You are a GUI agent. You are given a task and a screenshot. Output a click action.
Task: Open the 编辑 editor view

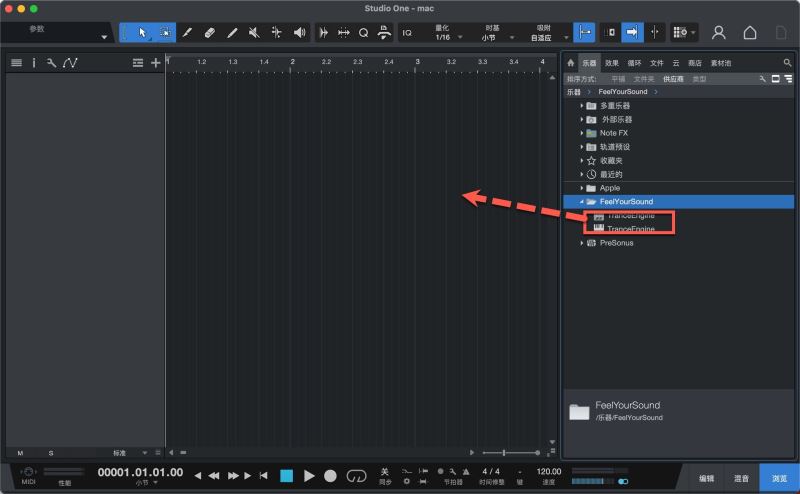pos(706,477)
